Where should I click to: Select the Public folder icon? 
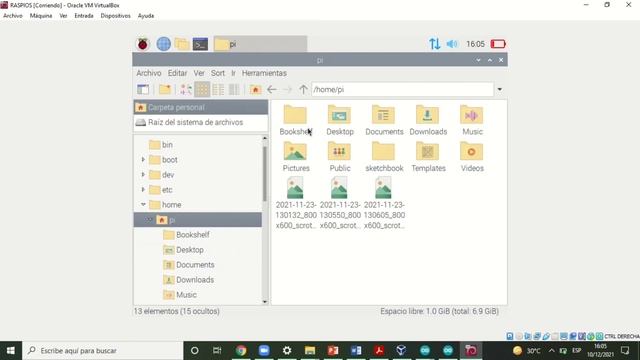point(339,151)
